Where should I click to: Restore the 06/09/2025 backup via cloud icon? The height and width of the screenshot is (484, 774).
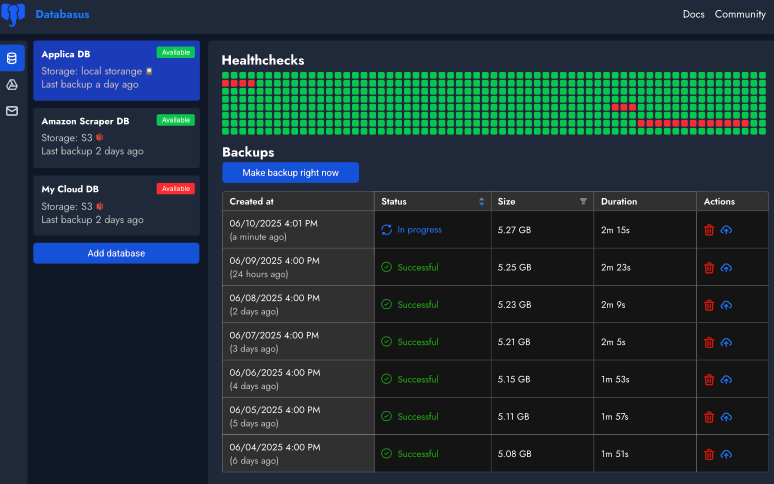pos(726,267)
